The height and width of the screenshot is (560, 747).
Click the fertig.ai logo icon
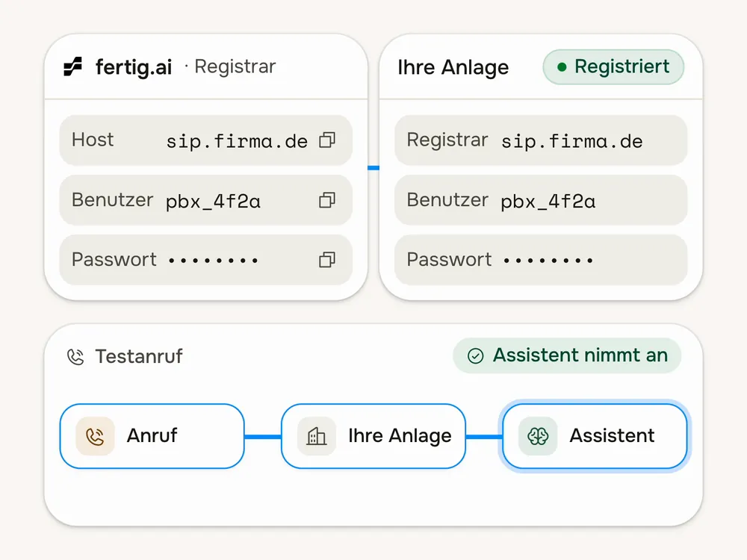[73, 66]
